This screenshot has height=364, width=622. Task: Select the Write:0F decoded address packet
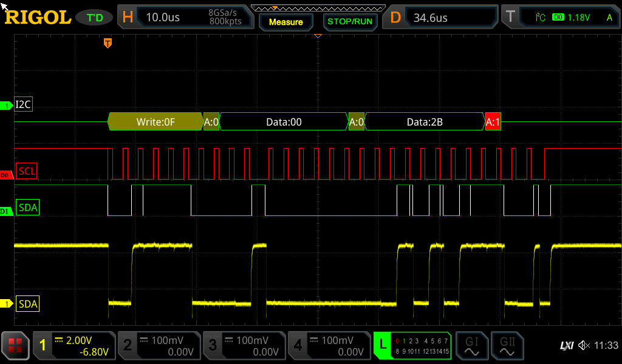[155, 121]
